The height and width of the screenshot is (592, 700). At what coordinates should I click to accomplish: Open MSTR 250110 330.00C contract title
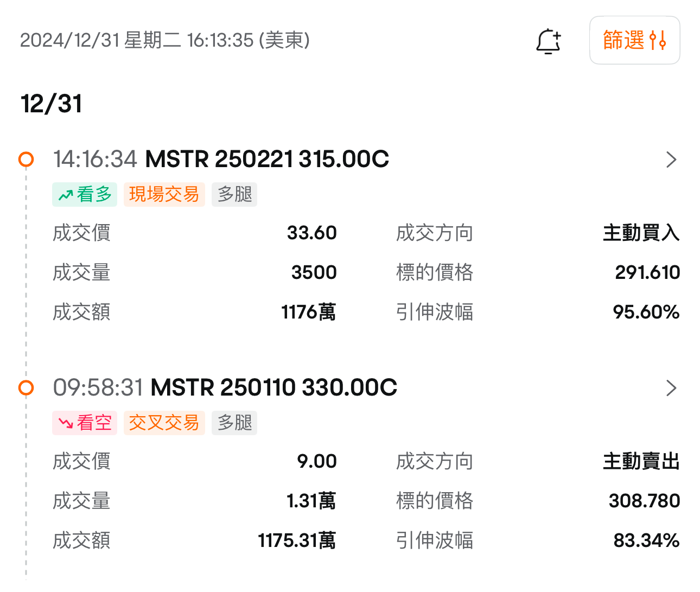click(273, 388)
